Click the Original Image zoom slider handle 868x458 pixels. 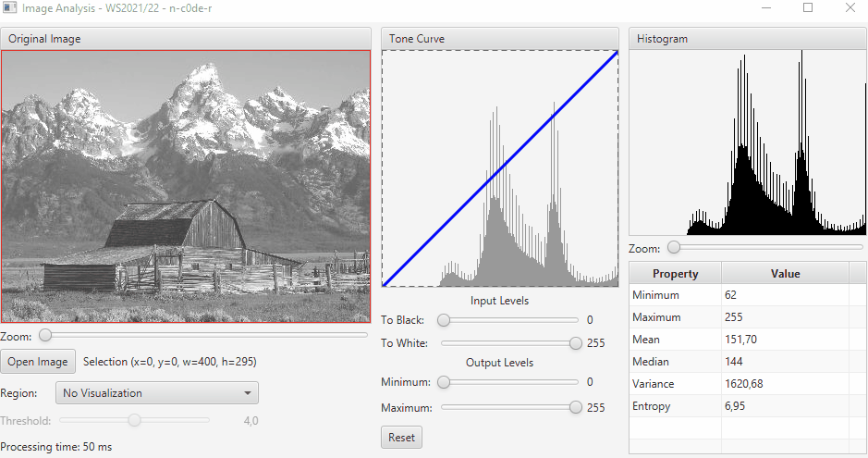click(x=45, y=335)
